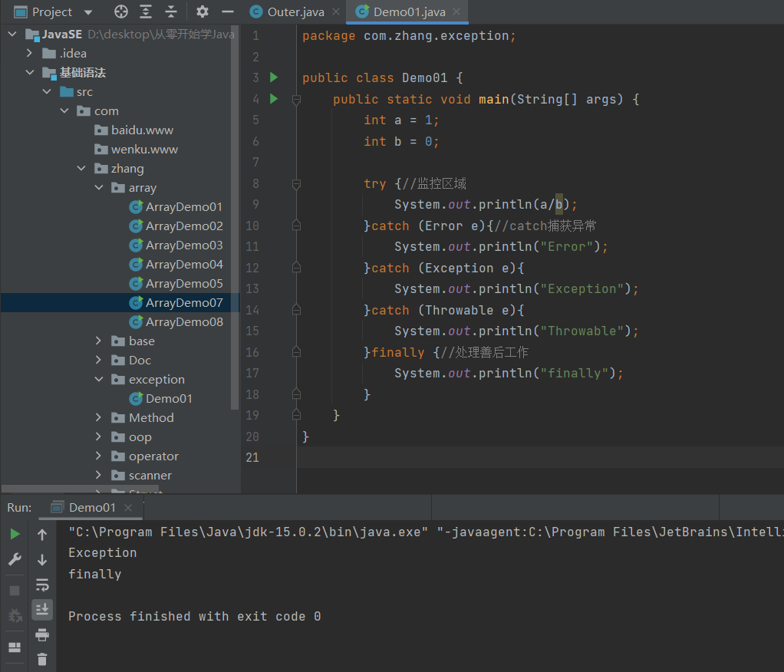Toggle code folding at the try block line
The width and height of the screenshot is (784, 672).
(x=296, y=184)
